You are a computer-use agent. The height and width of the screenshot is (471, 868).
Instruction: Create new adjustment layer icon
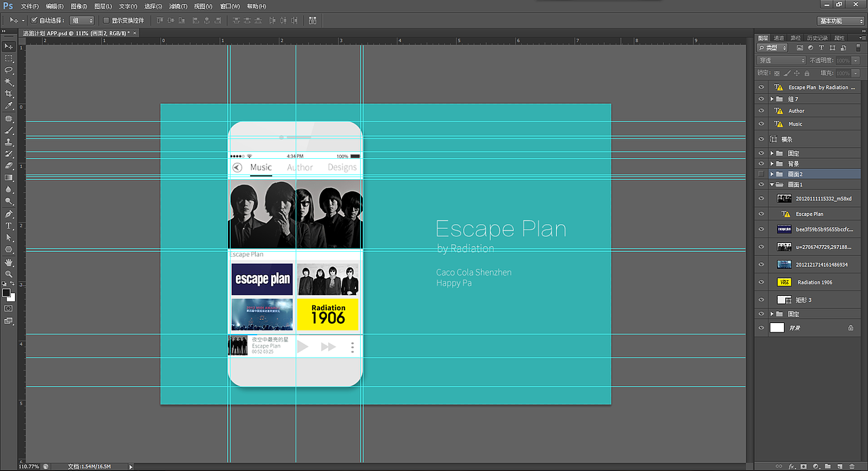pos(816,466)
